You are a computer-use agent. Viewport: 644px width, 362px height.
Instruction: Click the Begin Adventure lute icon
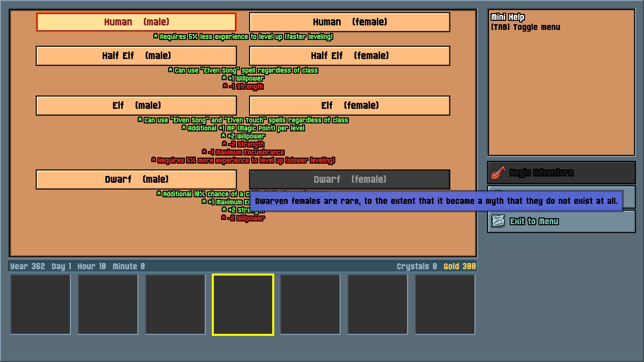(498, 173)
